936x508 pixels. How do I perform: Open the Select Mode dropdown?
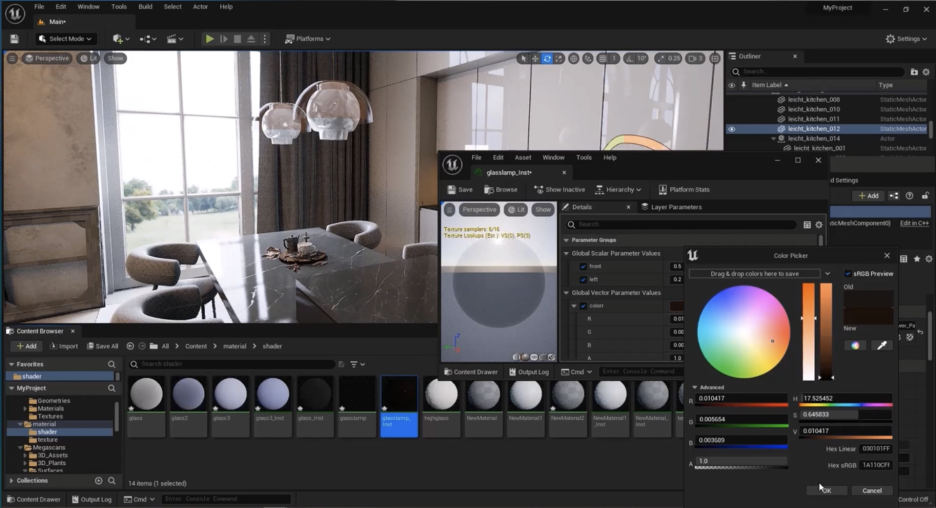[x=65, y=39]
